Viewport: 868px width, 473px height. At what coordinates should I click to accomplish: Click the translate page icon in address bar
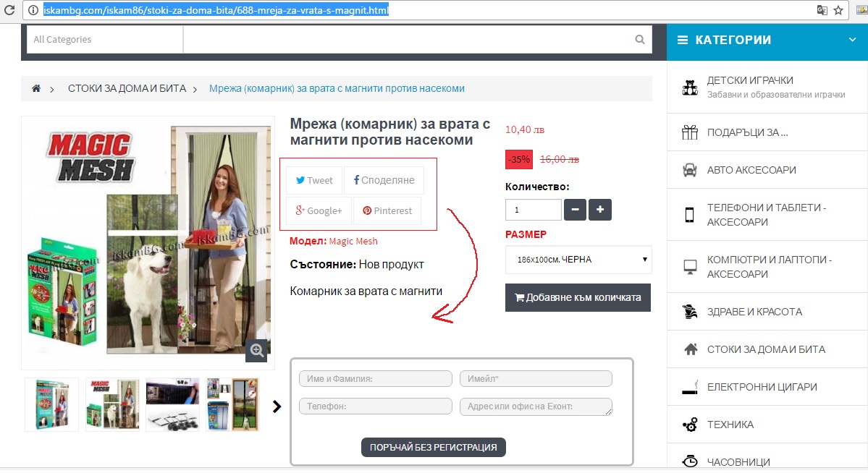tap(822, 10)
